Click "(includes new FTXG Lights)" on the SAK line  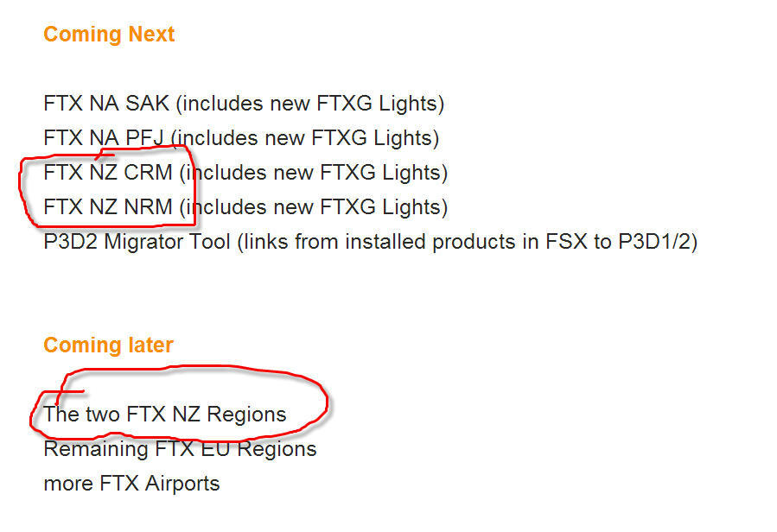pyautogui.click(x=310, y=104)
